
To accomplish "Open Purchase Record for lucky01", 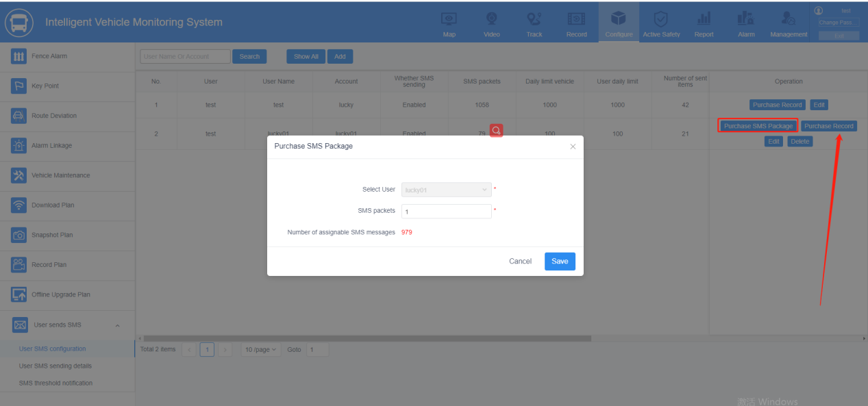I will coord(829,126).
